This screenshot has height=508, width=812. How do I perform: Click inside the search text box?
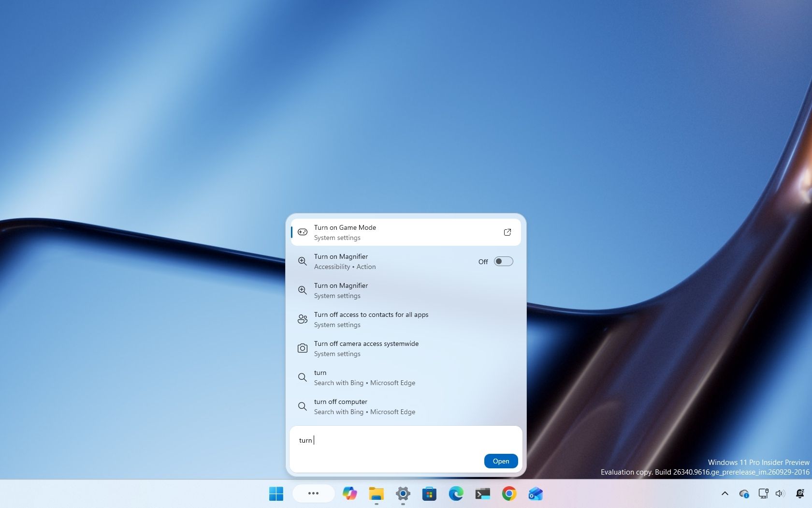coord(406,440)
